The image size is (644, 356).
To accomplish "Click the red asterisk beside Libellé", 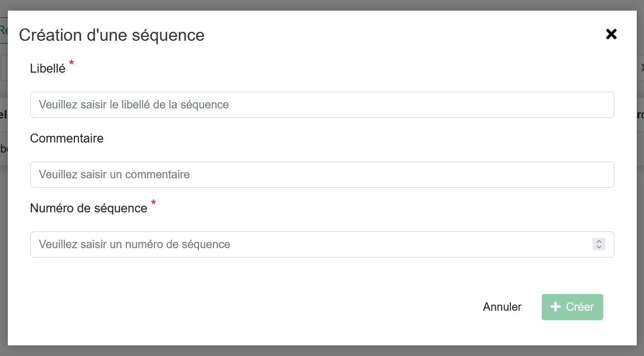I will [x=71, y=63].
